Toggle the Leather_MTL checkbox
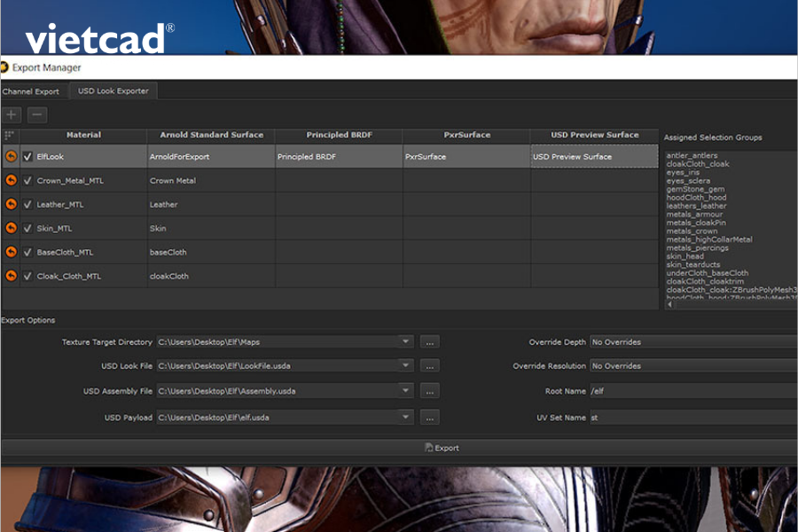Viewport: 798px width, 532px height. pyautogui.click(x=27, y=205)
